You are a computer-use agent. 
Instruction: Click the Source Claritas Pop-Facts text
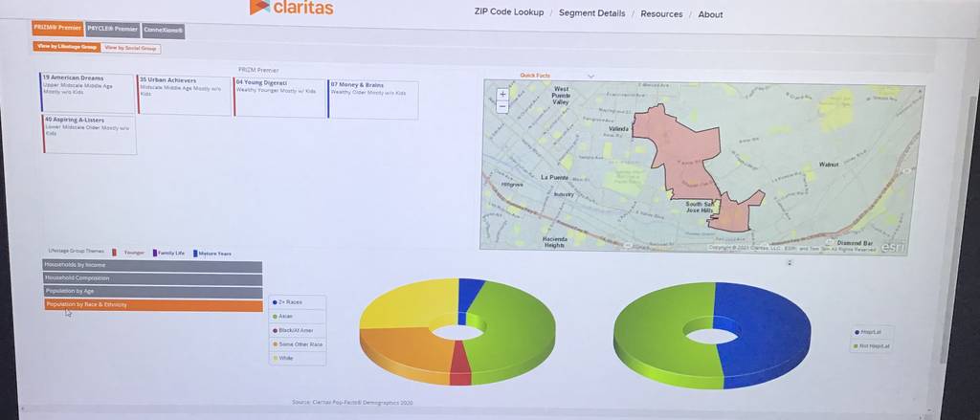click(x=352, y=403)
